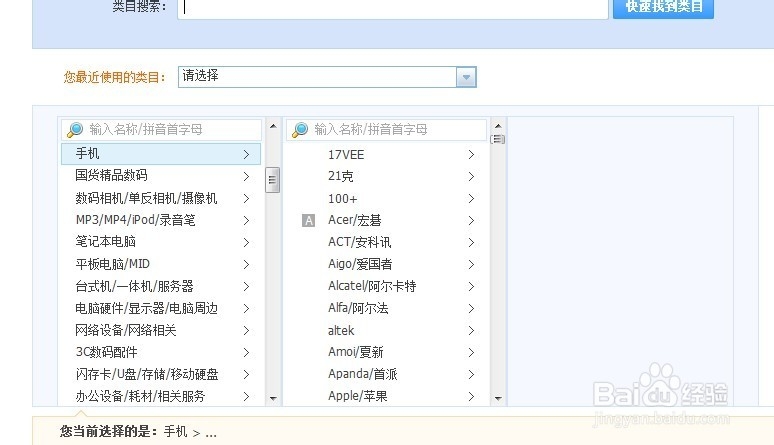Click left category list scrollbar thumb
Viewport: 774px width, 445px height.
272,180
